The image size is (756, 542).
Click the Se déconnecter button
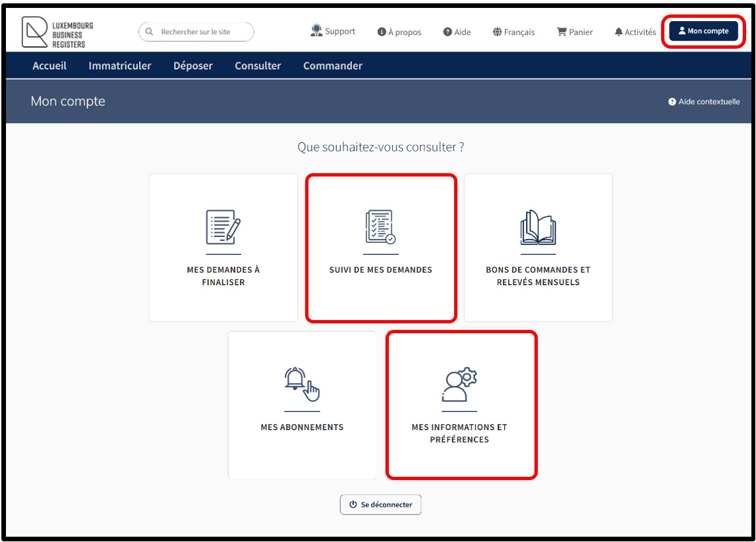tap(380, 504)
